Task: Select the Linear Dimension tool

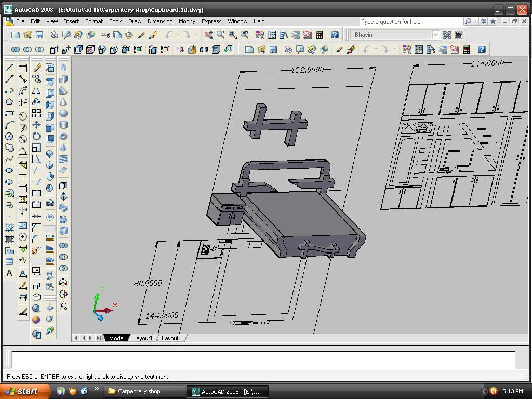Action: [23, 68]
